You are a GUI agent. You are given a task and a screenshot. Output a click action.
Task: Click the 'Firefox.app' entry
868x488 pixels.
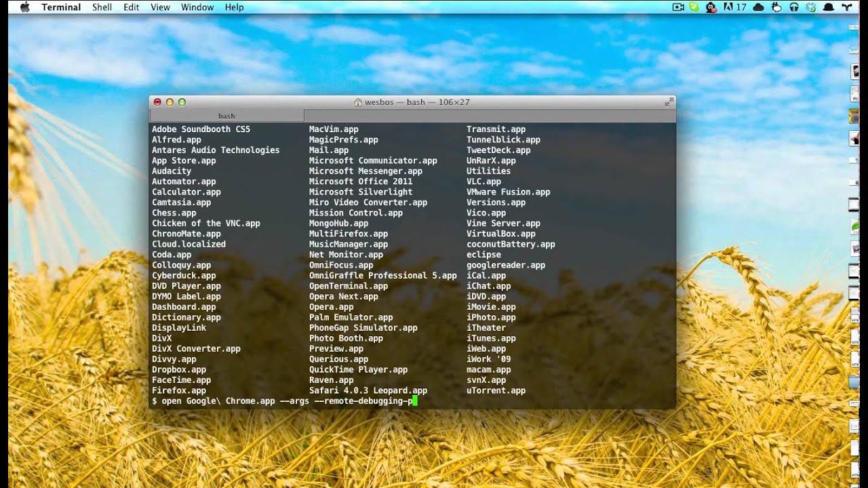(179, 391)
